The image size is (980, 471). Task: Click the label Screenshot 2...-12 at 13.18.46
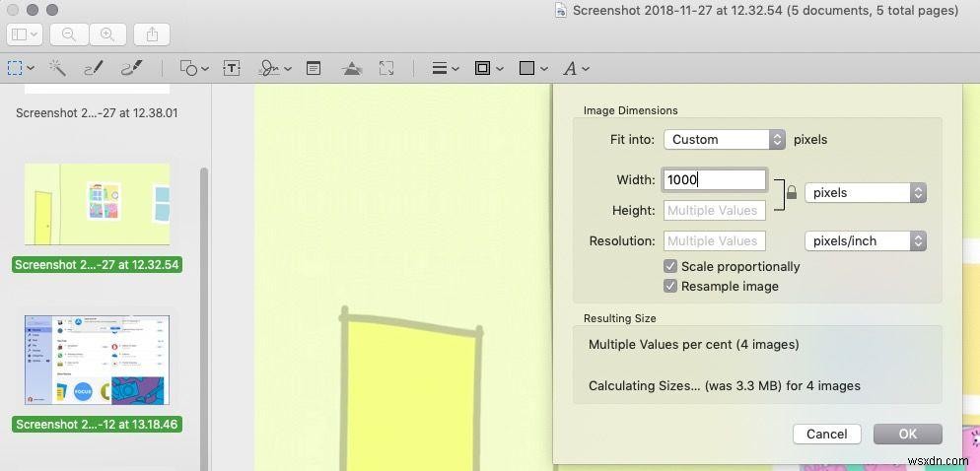click(97, 424)
